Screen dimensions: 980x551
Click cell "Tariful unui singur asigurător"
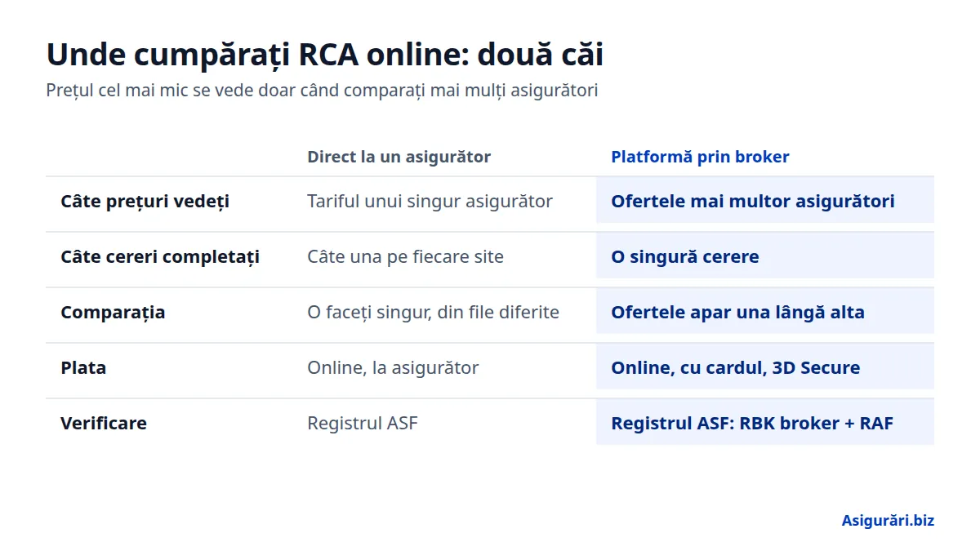[430, 201]
